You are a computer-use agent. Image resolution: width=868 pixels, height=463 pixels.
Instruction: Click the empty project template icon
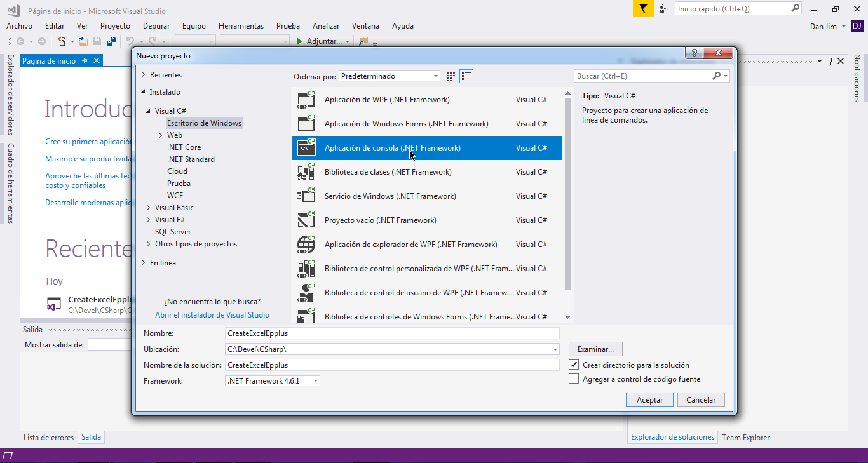306,220
